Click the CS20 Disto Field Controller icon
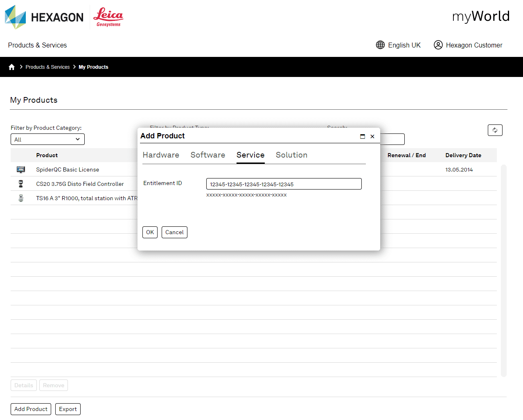 [x=21, y=184]
